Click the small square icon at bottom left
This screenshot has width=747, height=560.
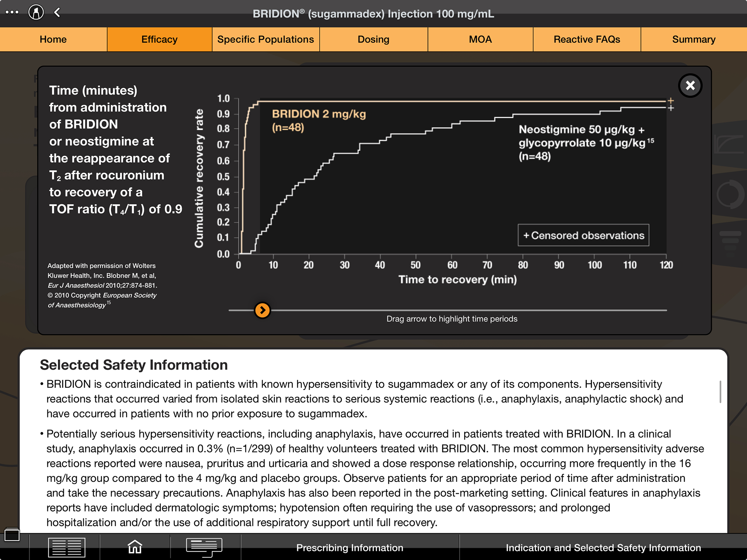tap(12, 535)
